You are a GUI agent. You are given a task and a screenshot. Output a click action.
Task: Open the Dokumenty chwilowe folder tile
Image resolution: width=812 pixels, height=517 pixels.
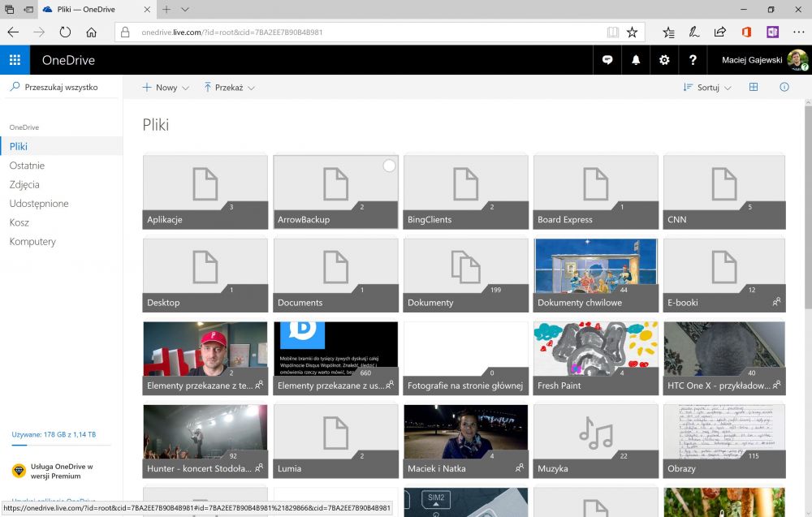(595, 275)
